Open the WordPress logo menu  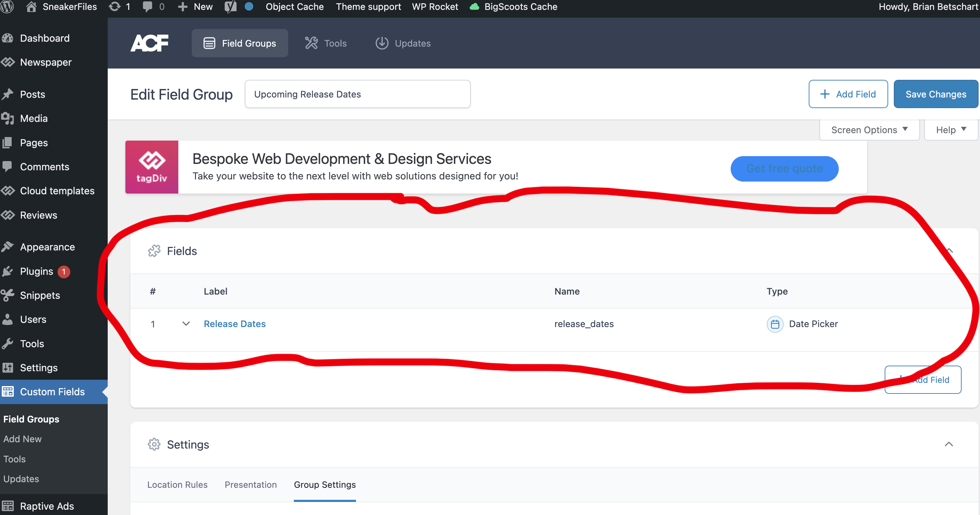pyautogui.click(x=7, y=7)
